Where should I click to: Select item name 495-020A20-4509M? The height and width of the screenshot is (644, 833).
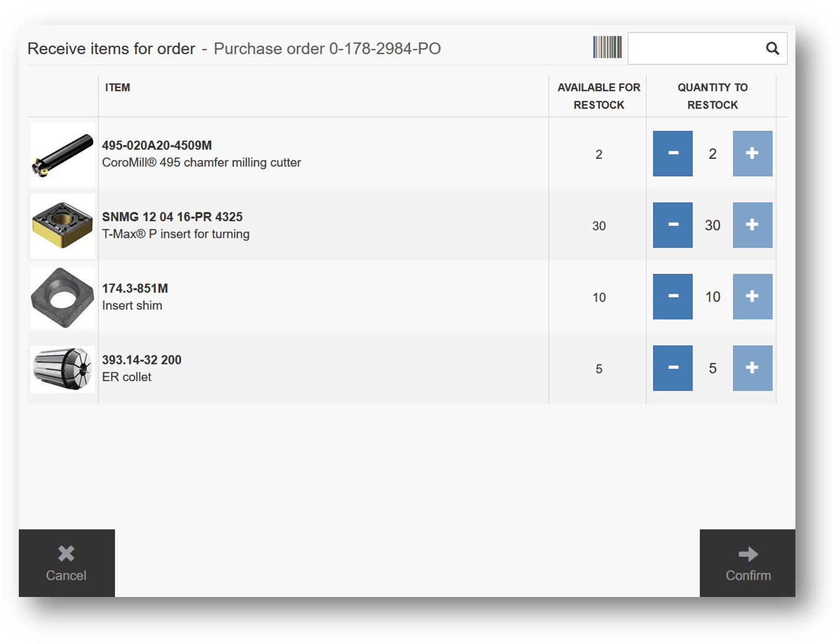point(157,146)
